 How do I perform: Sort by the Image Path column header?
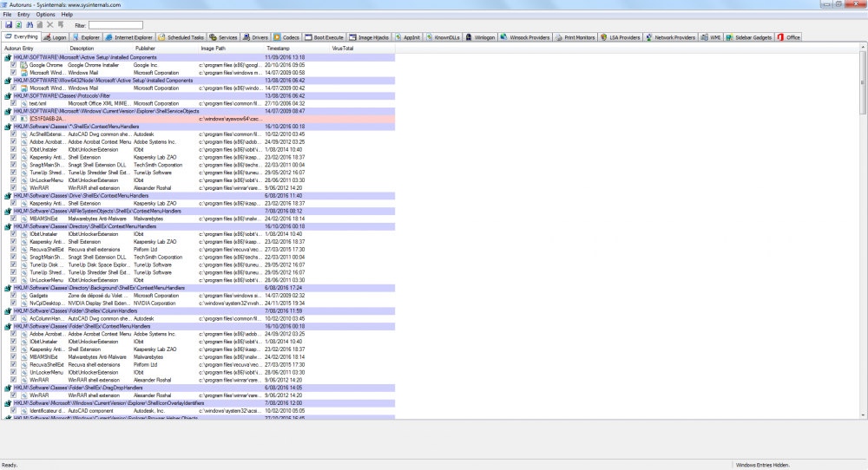point(231,49)
